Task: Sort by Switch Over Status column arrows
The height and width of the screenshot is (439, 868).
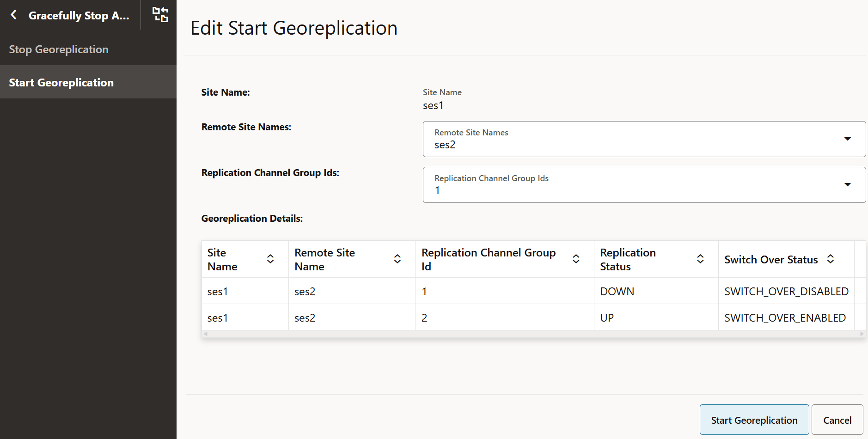Action: [x=831, y=259]
